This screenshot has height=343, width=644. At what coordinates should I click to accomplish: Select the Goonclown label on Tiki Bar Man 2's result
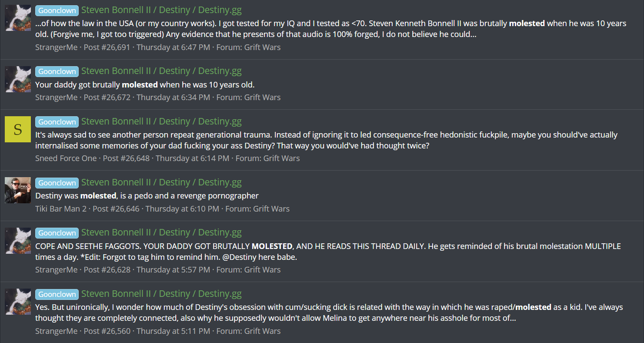[57, 183]
